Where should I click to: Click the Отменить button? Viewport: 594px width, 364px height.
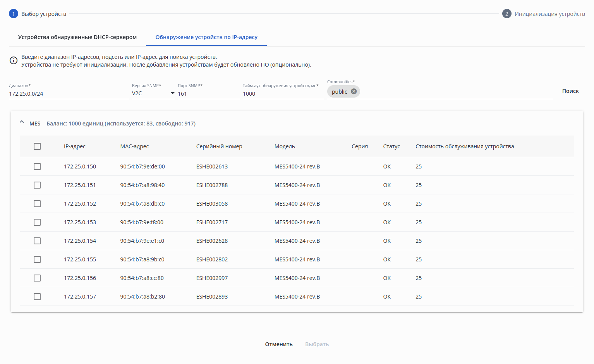point(279,344)
